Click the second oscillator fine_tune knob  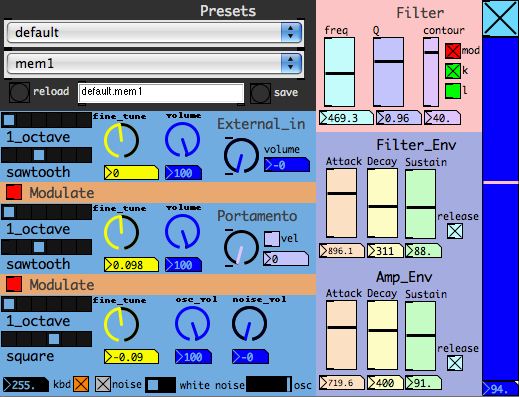pyautogui.click(x=121, y=232)
